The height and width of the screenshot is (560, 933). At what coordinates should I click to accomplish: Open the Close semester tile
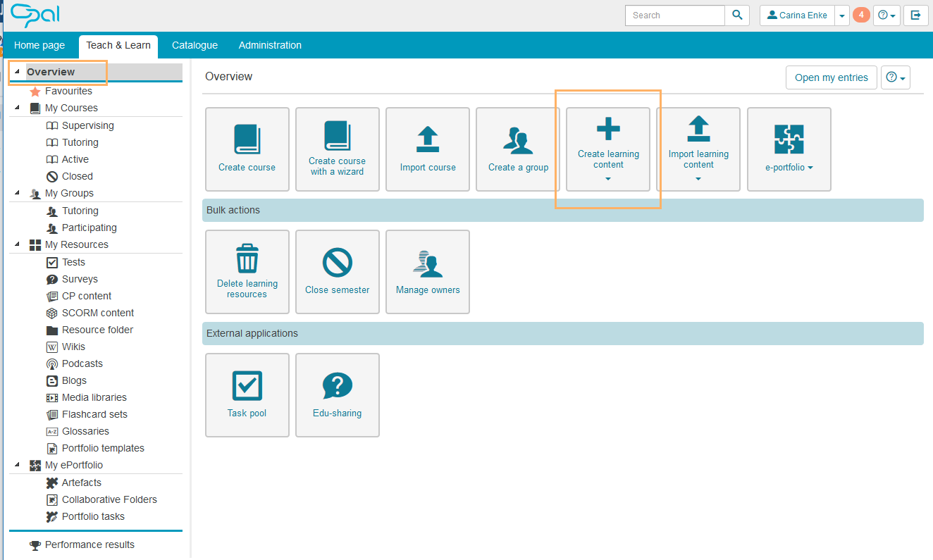tap(337, 272)
